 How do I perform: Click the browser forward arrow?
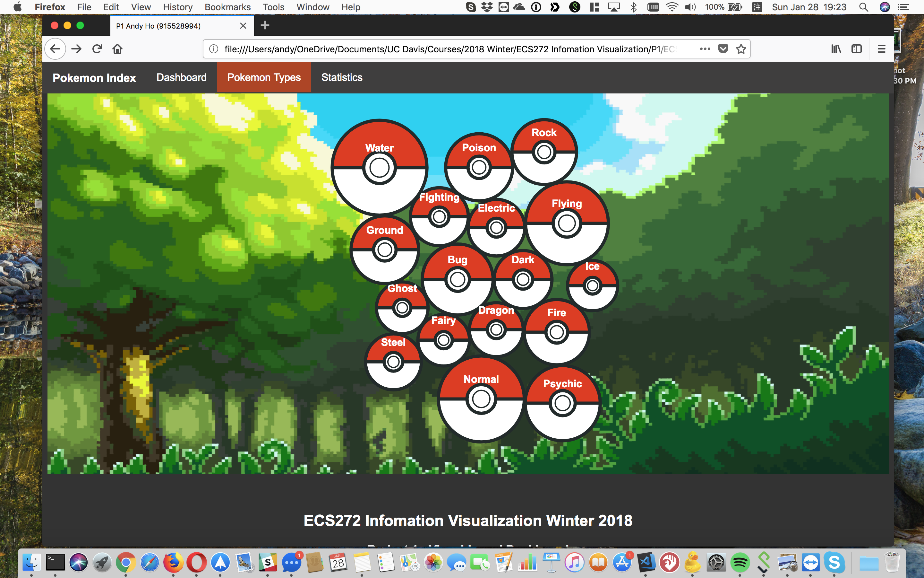click(x=76, y=49)
